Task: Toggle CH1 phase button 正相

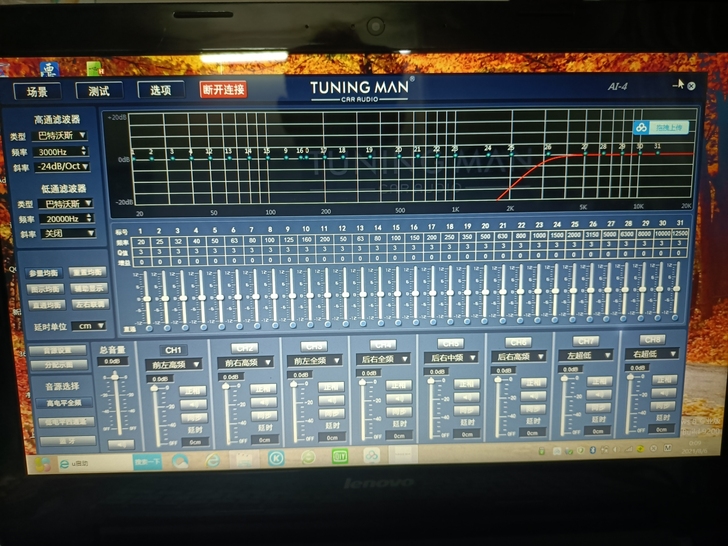Action: point(193,391)
